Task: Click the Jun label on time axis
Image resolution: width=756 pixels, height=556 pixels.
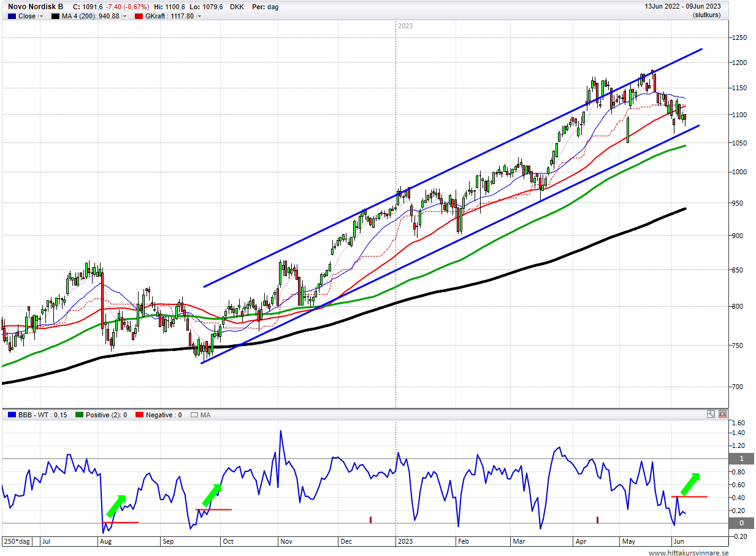Action: point(679,542)
